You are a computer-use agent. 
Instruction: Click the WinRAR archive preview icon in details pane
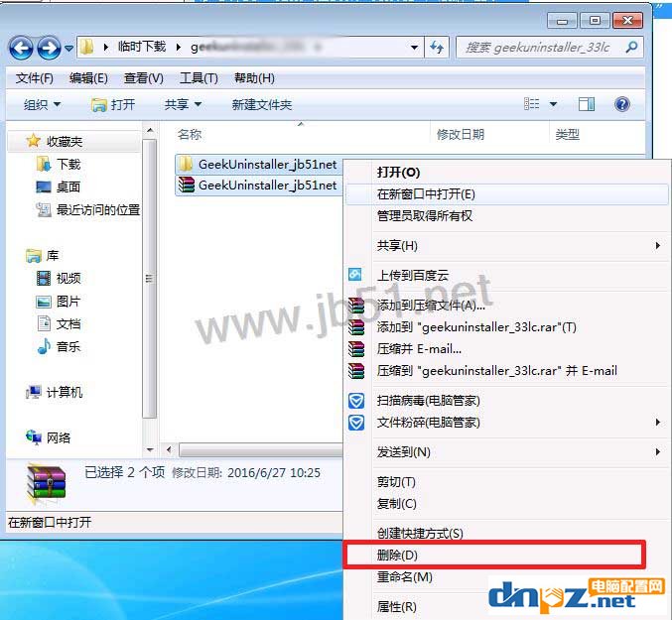click(46, 483)
